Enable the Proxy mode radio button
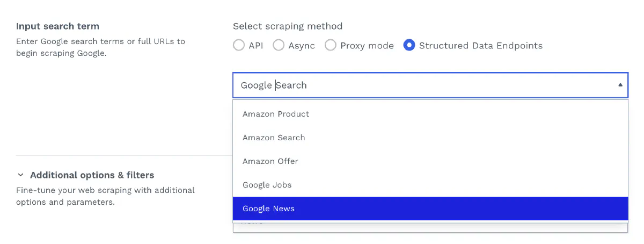644x244 pixels. 331,46
